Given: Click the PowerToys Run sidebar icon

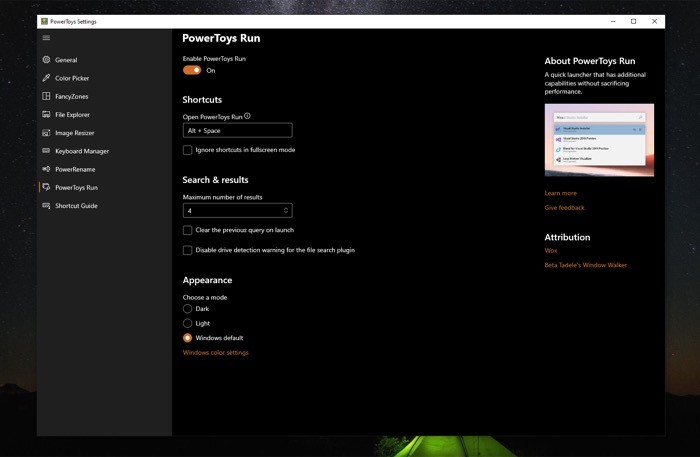Looking at the screenshot, I should coord(46,187).
